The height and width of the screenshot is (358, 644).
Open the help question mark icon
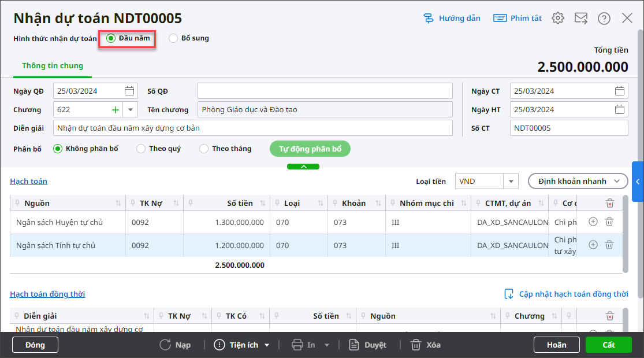604,18
